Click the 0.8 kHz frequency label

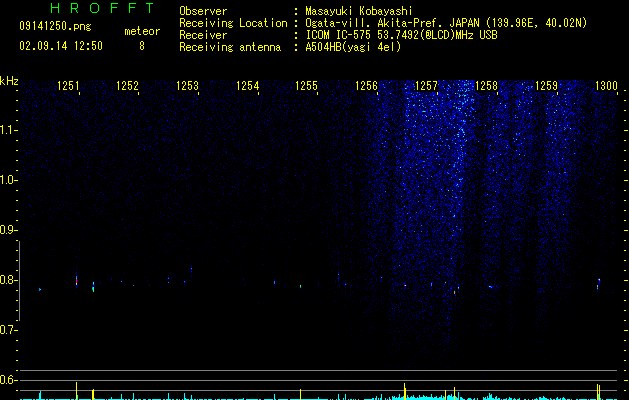click(8, 280)
